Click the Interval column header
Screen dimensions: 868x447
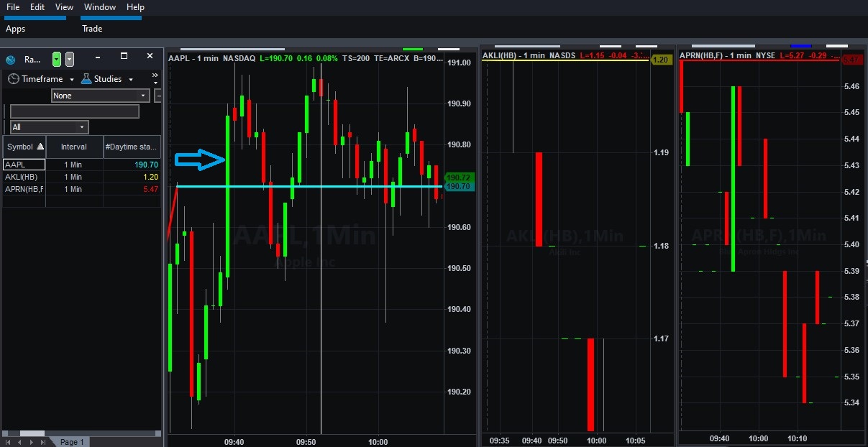74,147
